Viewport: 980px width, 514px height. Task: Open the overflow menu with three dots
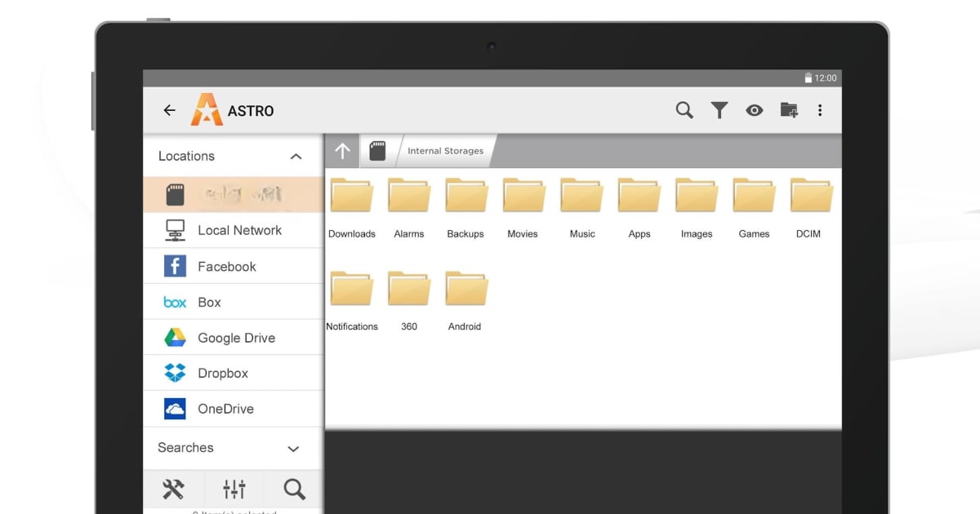tap(820, 109)
